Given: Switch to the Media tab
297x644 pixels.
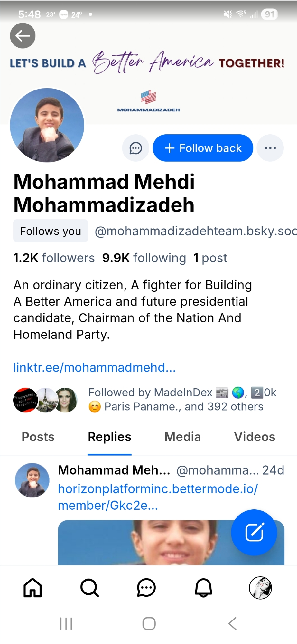Looking at the screenshot, I should [x=182, y=437].
